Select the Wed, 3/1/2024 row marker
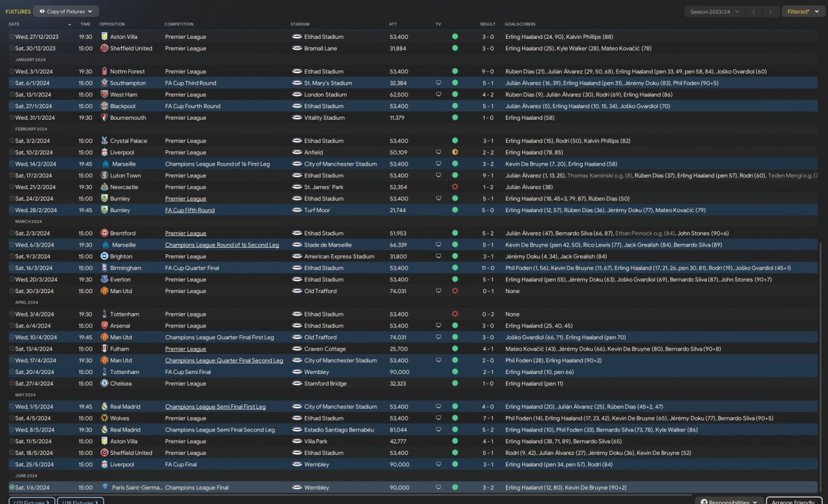Viewport: 828px width, 504px height. click(12, 72)
